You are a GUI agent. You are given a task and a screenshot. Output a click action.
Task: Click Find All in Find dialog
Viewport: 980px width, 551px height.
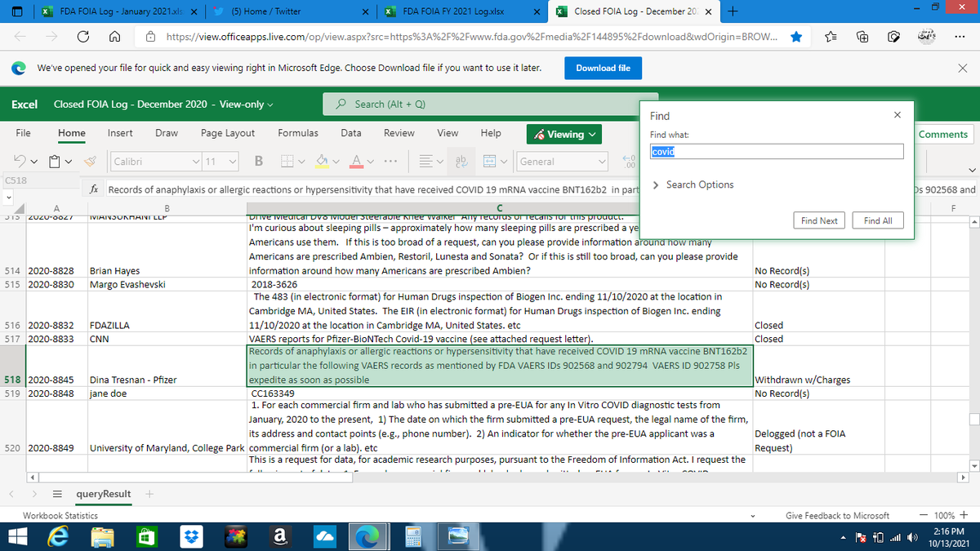(x=879, y=220)
